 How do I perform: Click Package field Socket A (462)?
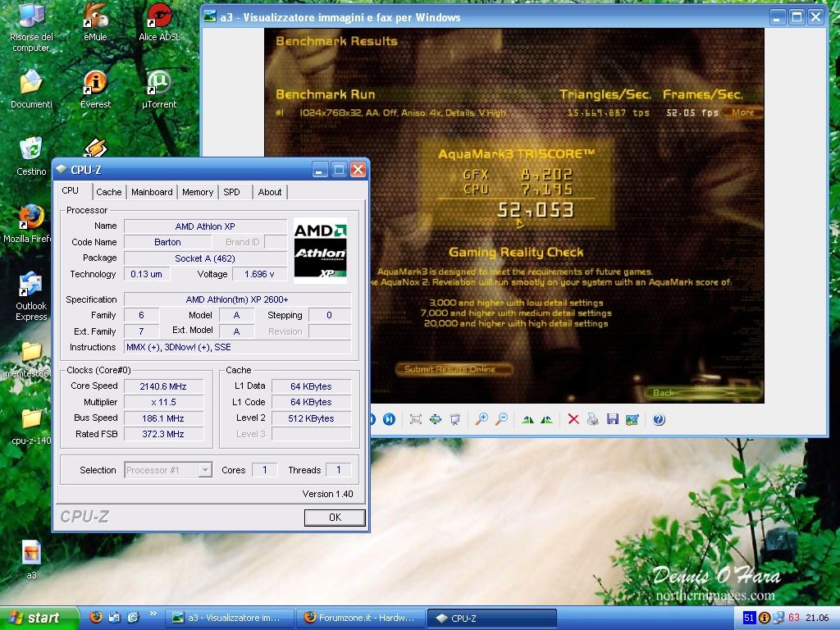[x=205, y=258]
